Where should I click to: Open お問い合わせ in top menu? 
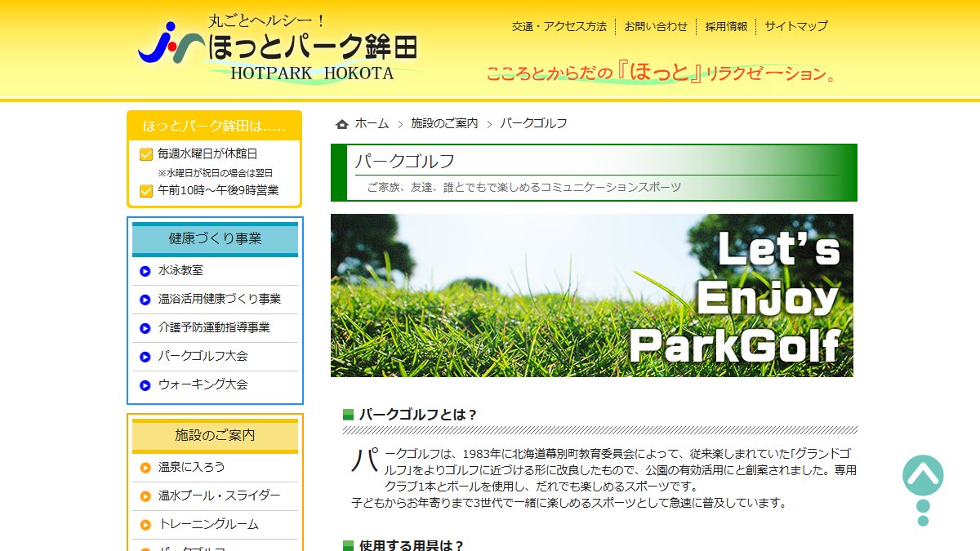click(x=656, y=26)
